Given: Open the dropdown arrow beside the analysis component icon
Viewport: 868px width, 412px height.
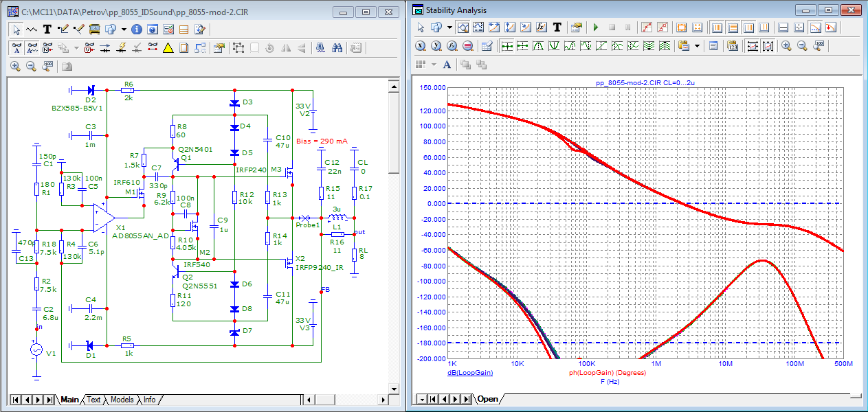Looking at the screenshot, I should coord(449,27).
